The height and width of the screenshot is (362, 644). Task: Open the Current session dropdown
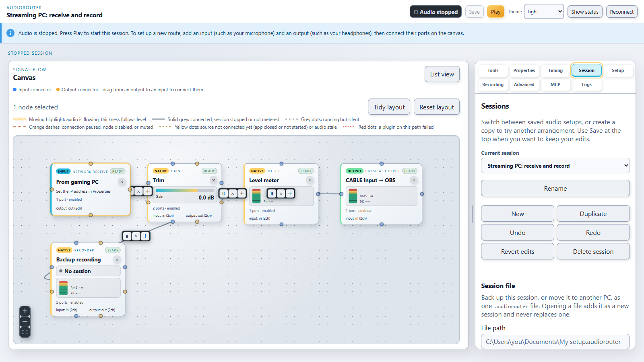(x=555, y=166)
